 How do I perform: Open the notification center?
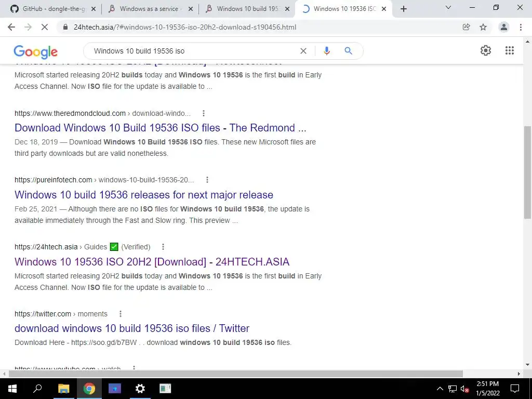tap(515, 389)
